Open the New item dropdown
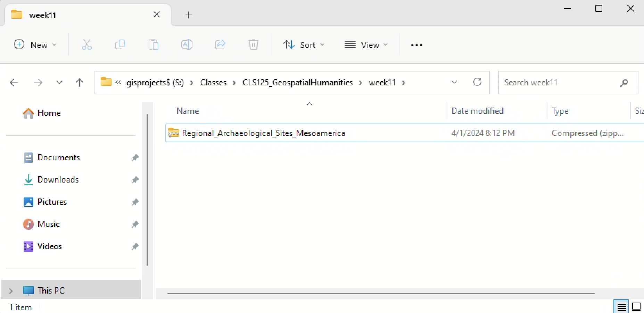Screen dimensions: 644x313 (x=35, y=44)
